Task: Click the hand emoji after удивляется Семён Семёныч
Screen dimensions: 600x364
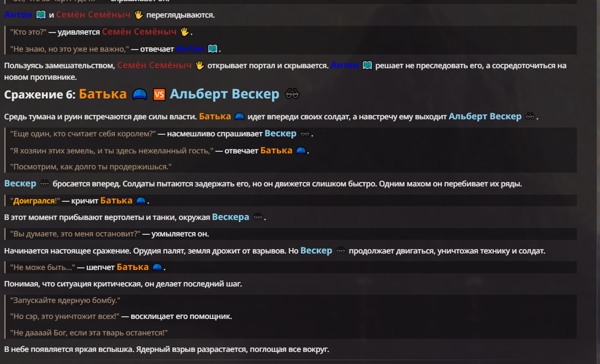Action: point(185,32)
